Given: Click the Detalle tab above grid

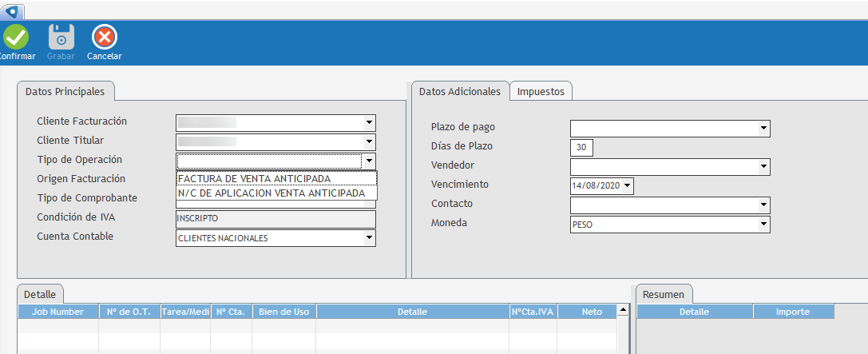Looking at the screenshot, I should point(40,295).
